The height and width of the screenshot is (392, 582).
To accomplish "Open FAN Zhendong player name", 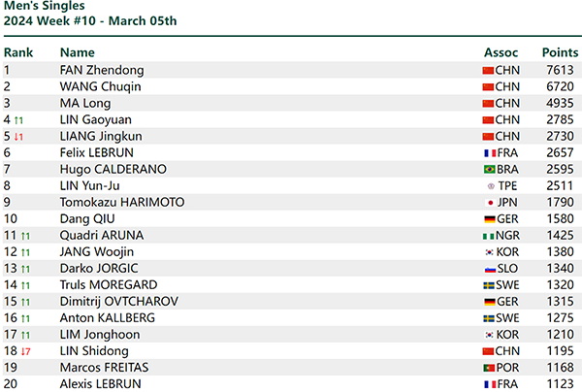I will [102, 70].
